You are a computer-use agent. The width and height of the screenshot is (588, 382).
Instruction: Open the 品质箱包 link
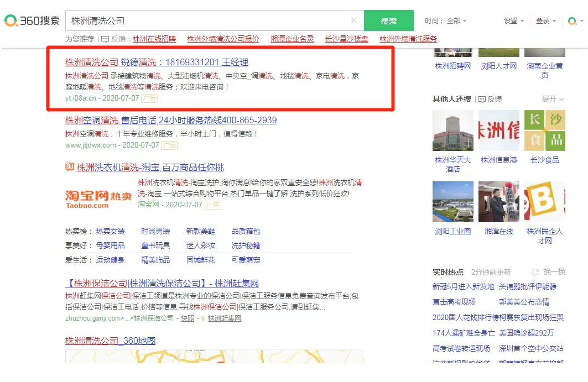click(x=246, y=231)
